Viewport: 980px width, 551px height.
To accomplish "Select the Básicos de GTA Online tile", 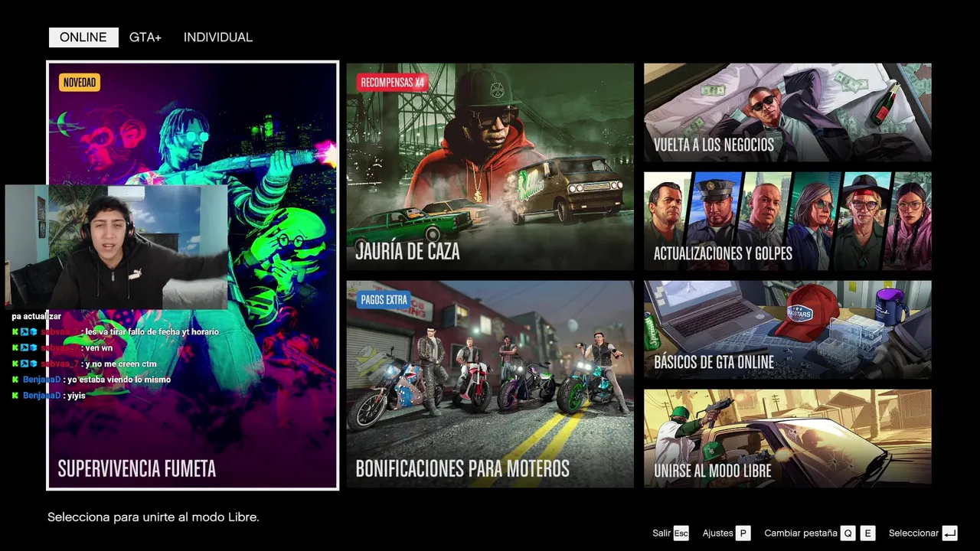I will click(788, 330).
